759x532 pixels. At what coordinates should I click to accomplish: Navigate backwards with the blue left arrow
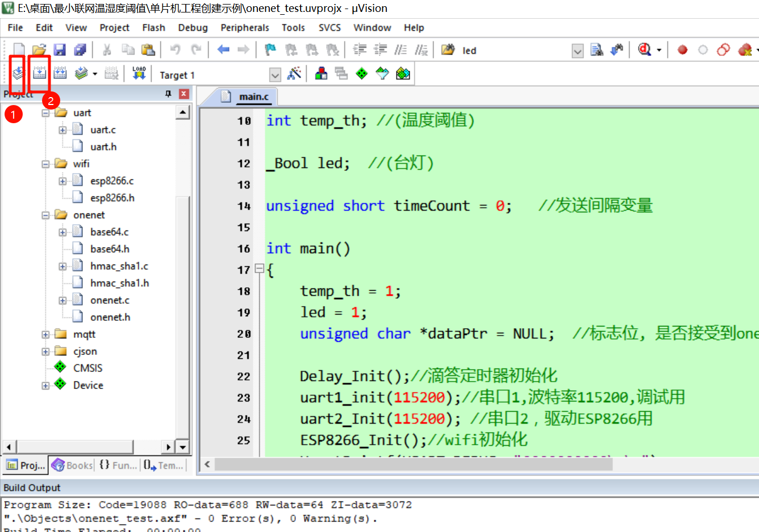pos(223,50)
